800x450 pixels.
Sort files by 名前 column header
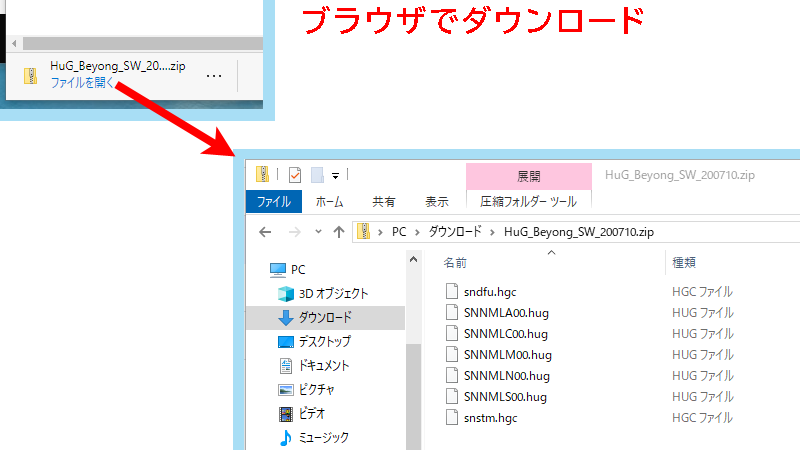tap(455, 263)
